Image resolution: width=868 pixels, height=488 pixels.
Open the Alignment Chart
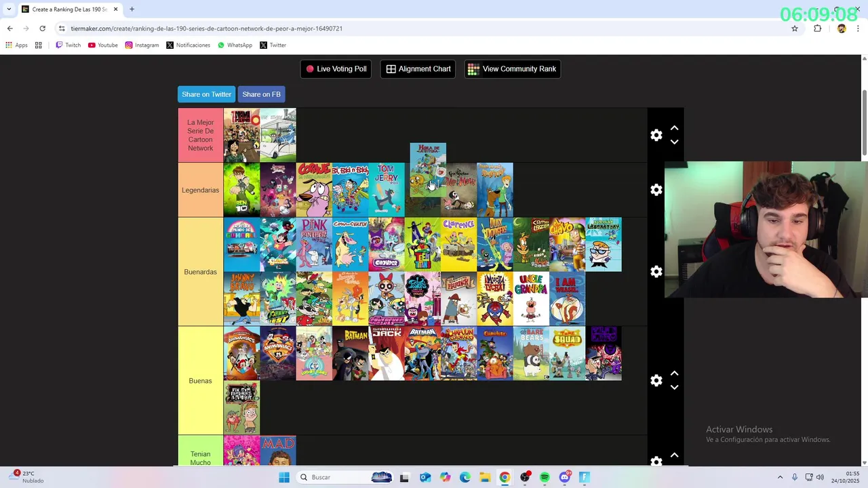418,69
